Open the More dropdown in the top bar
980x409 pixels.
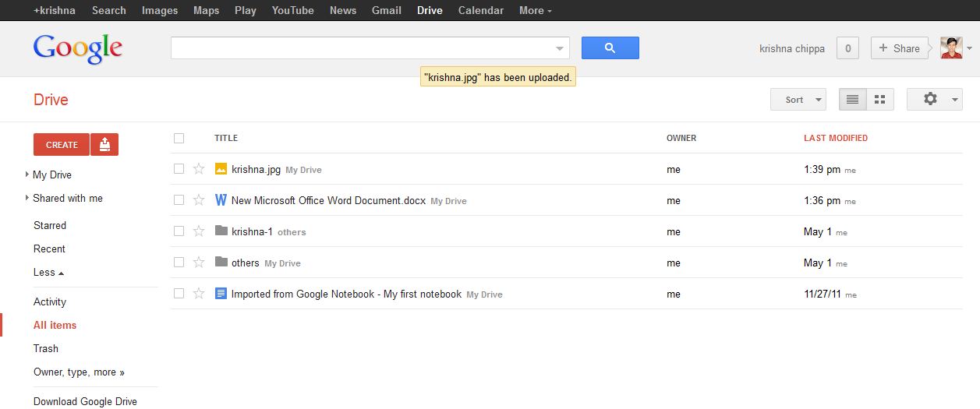(x=536, y=10)
